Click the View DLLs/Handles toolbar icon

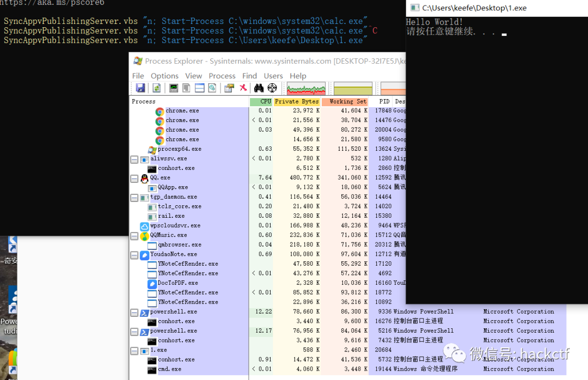(x=212, y=88)
